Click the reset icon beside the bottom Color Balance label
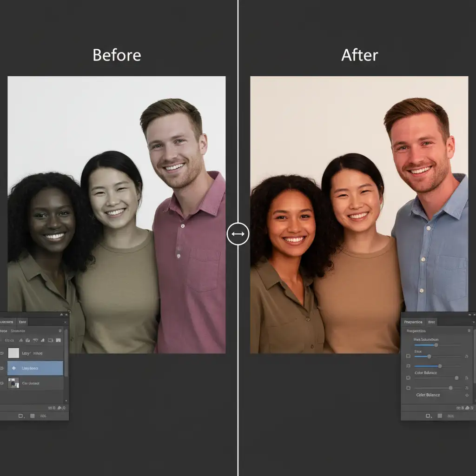This screenshot has width=476, height=476. pos(467,395)
